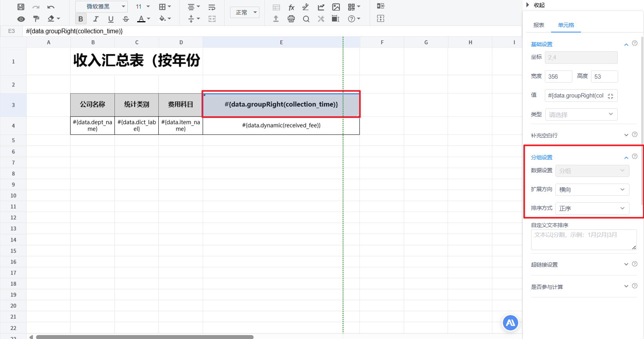This screenshot has height=339, width=644.
Task: Click the help icon beside 分组设置
Action: point(635,157)
